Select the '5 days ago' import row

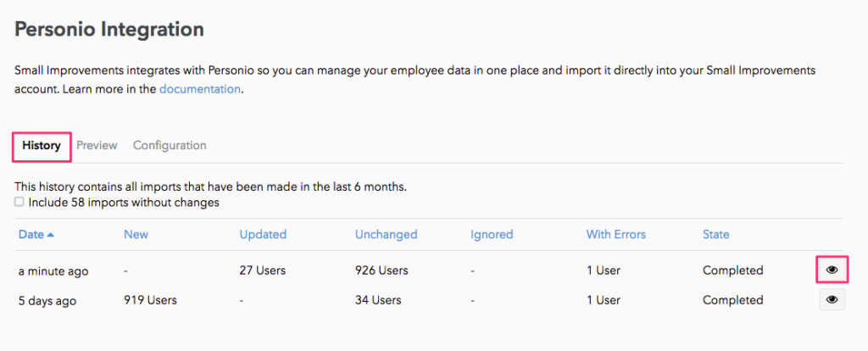click(x=49, y=300)
